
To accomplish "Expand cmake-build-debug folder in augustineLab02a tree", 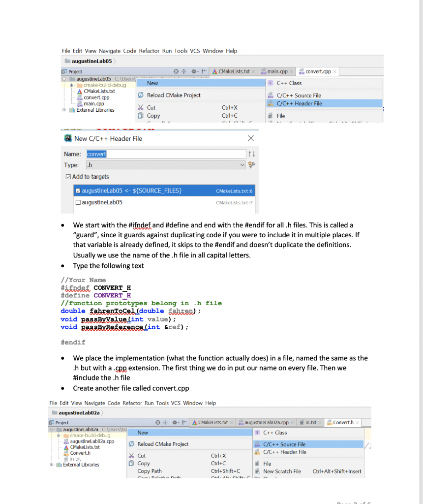I will click(58, 436).
